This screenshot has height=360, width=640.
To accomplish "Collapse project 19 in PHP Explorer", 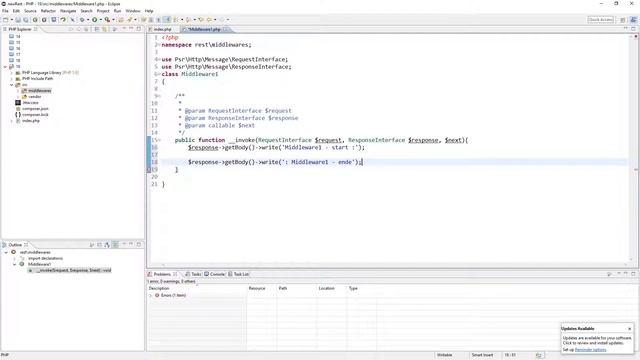I will [x=5, y=67].
